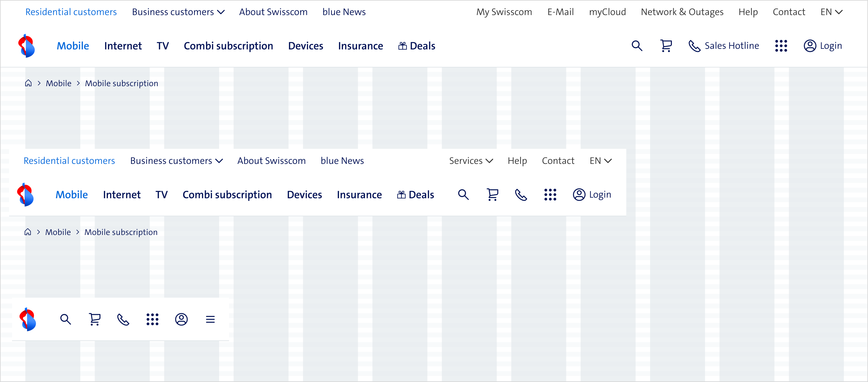This screenshot has height=382, width=868.
Task: Open the apps grid in the top header
Action: click(781, 46)
